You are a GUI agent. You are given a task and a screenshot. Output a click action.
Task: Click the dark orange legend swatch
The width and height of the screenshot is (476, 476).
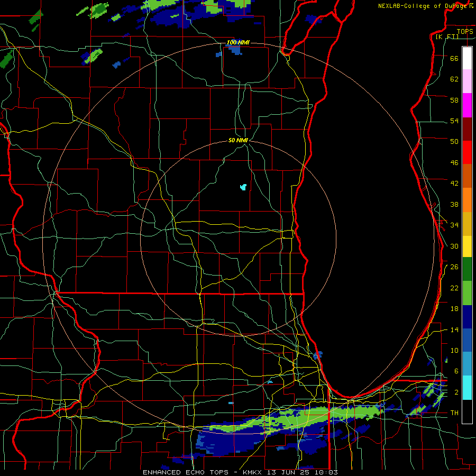[467, 176]
